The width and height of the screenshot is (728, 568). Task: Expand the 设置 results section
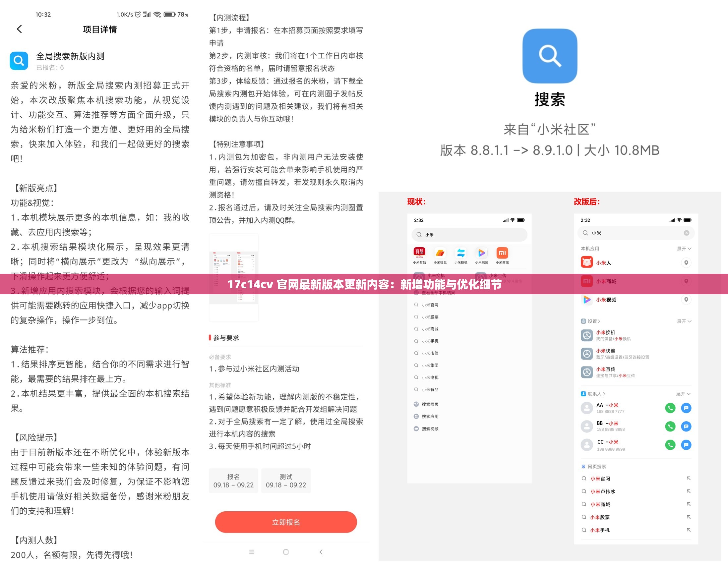pos(684,321)
